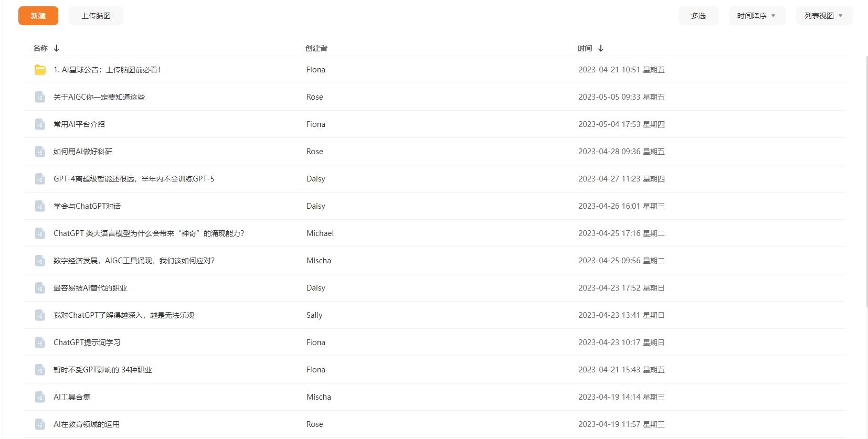Click the 名称 column header label

click(40, 48)
